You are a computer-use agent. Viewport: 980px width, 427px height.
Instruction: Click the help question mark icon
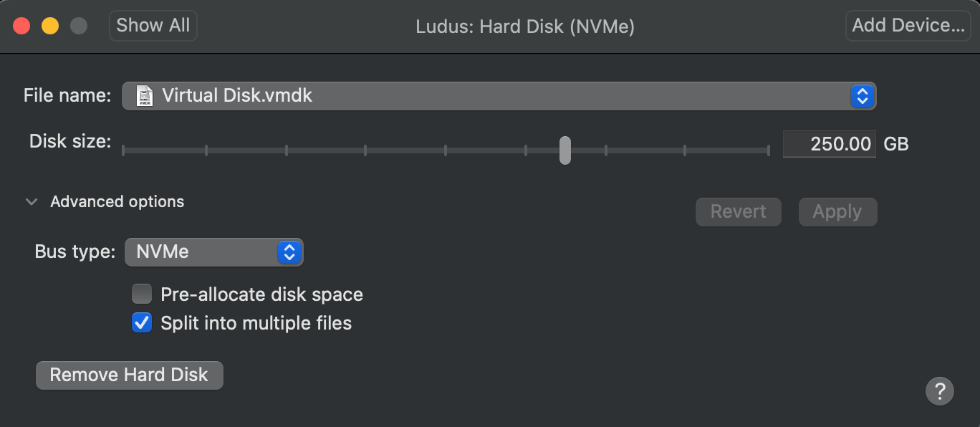pos(940,391)
